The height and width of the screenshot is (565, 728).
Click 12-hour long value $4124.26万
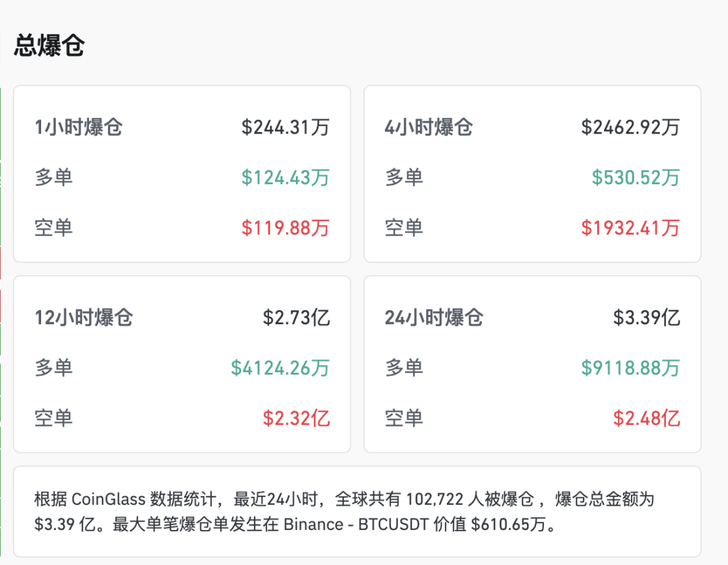280,367
